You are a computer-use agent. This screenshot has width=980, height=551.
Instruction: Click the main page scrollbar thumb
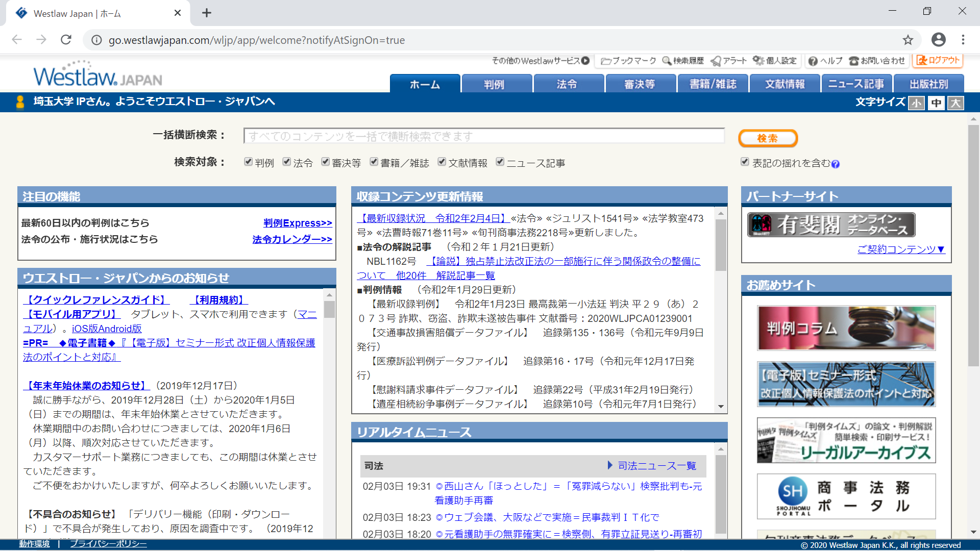tap(973, 245)
